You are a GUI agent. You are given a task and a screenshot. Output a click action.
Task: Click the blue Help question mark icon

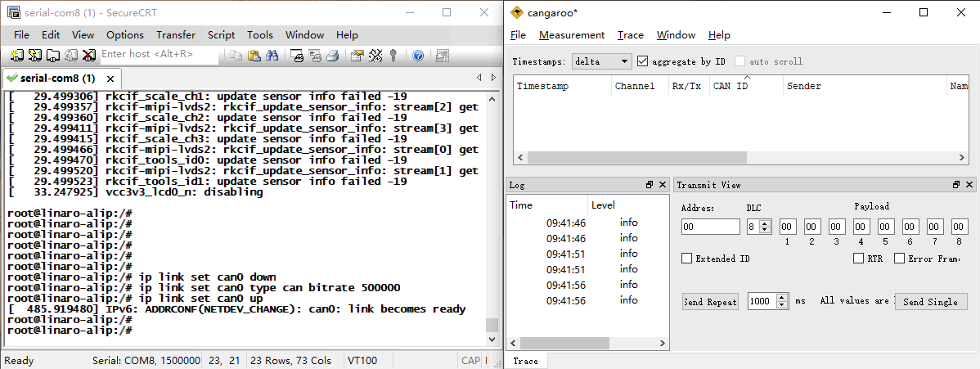[418, 56]
